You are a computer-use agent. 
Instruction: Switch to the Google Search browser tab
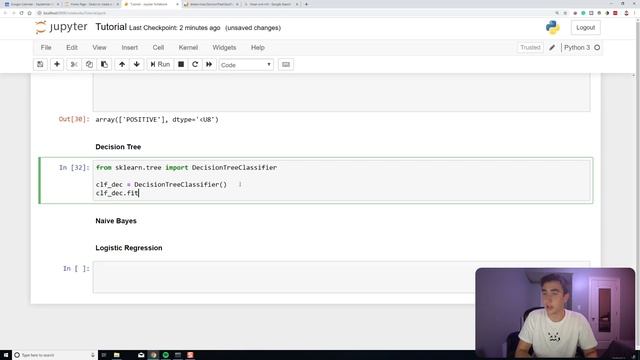(x=271, y=4)
